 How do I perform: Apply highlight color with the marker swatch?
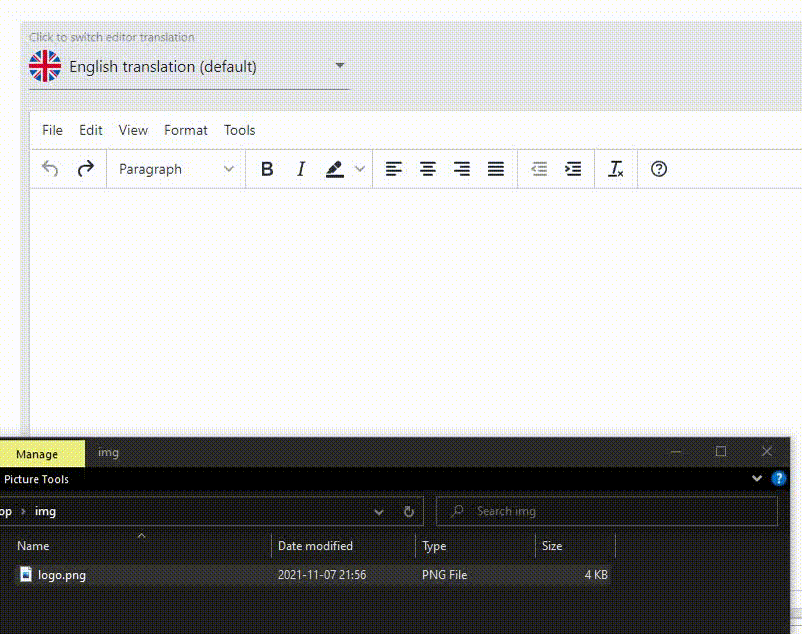336,168
